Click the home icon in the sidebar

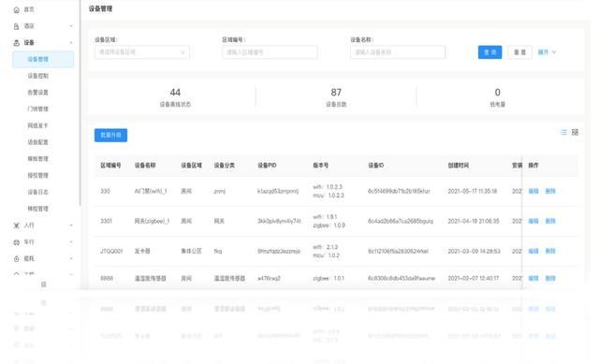[x=17, y=10]
